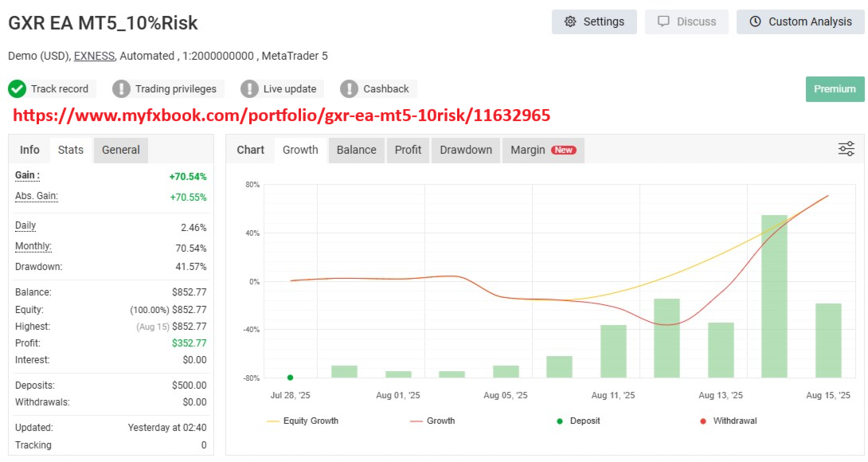Click the clock icon in Custom Analysis
This screenshot has width=868, height=462.
755,22
